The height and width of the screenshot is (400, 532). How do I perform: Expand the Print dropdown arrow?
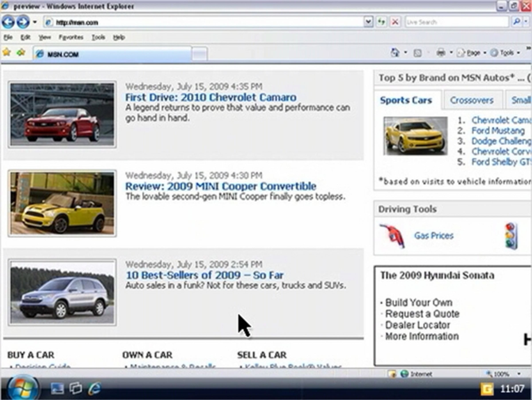coord(451,52)
